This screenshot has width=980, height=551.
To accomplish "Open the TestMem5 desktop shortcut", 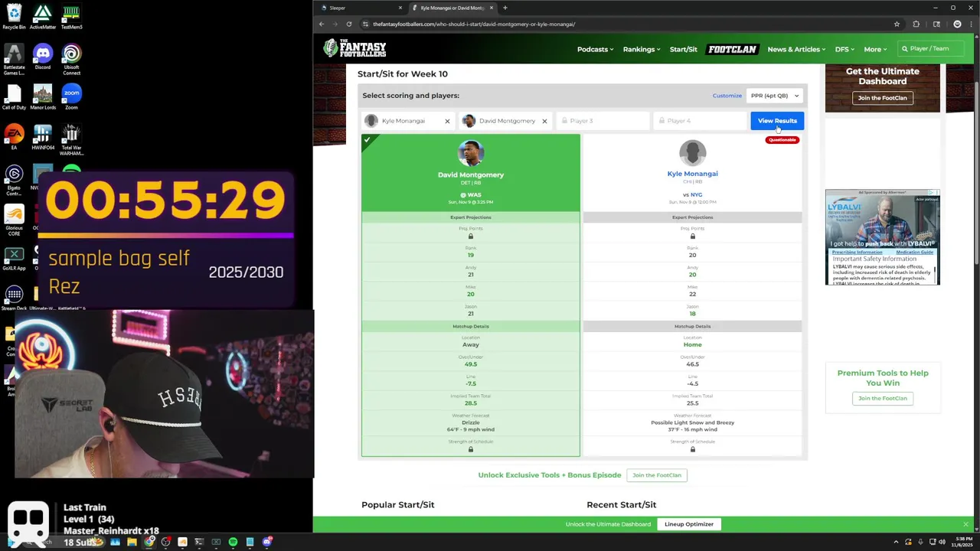I will (x=71, y=17).
